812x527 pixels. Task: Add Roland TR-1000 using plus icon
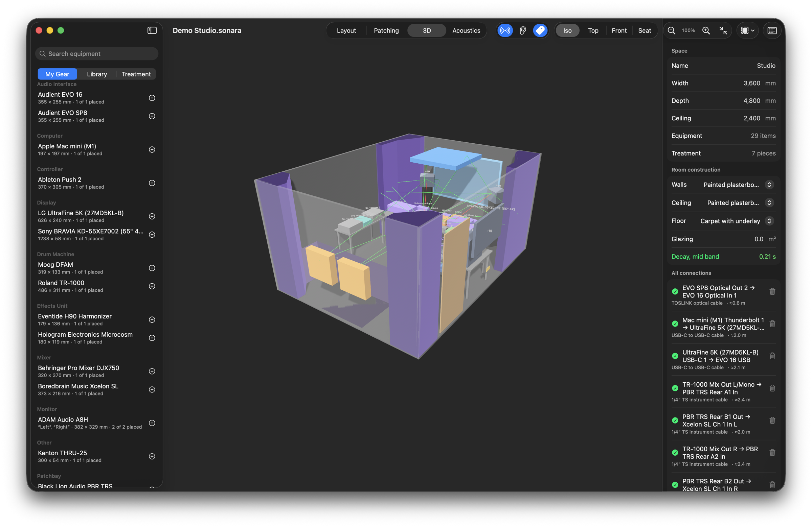click(152, 286)
